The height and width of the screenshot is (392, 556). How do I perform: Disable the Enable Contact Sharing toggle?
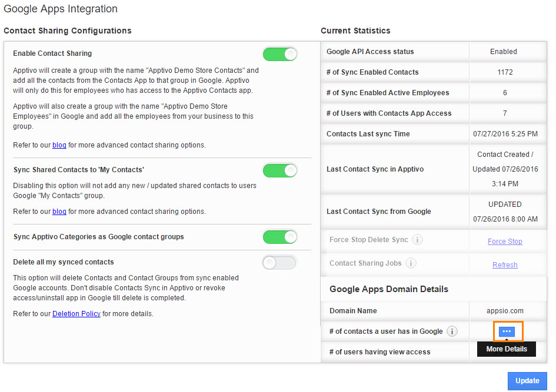click(x=279, y=53)
